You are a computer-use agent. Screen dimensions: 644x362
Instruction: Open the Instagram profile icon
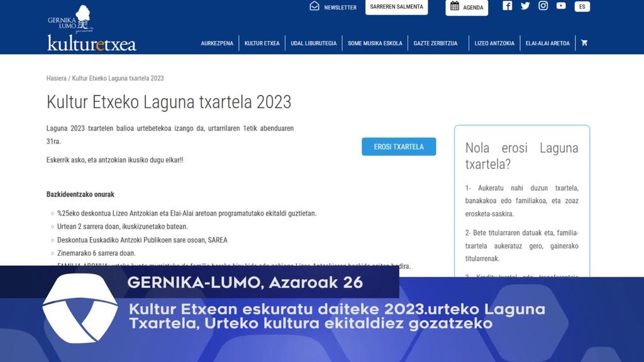(543, 5)
